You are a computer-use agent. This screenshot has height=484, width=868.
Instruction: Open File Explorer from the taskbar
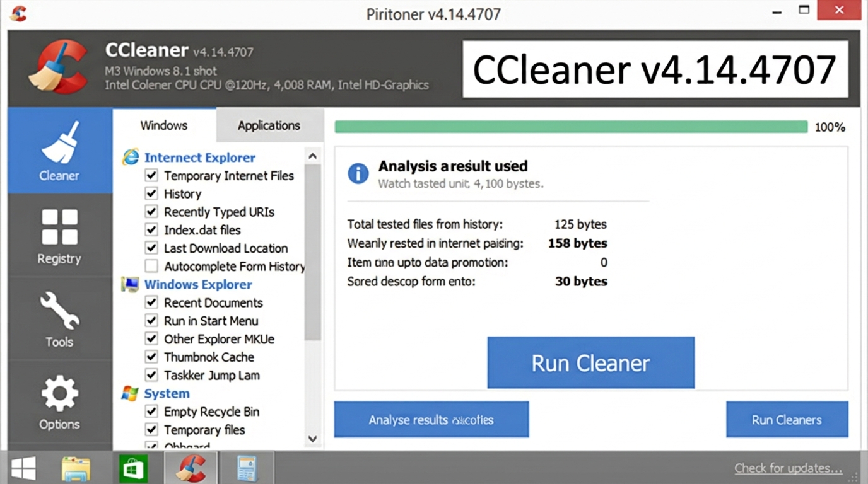click(x=76, y=468)
